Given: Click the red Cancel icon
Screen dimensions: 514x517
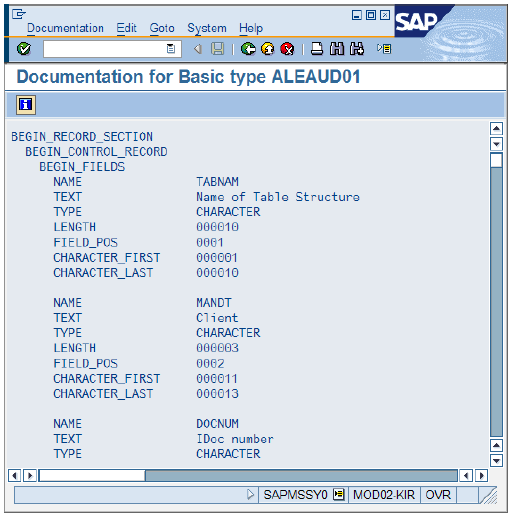Looking at the screenshot, I should click(287, 49).
